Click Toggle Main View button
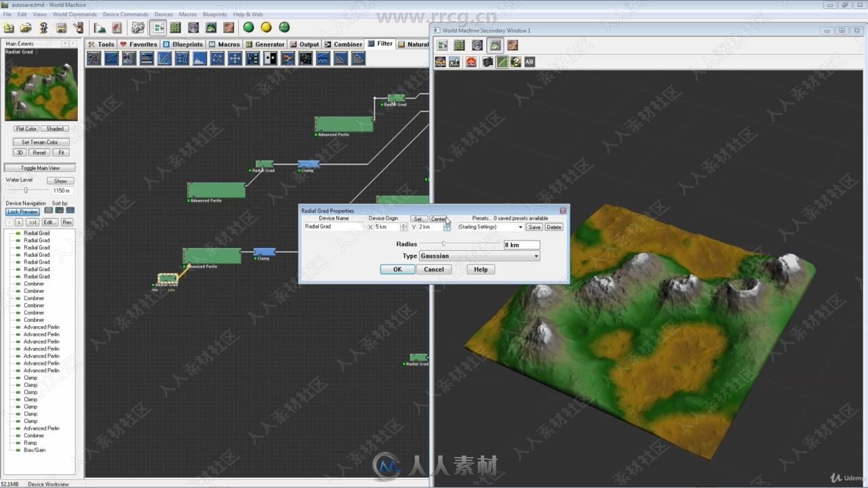Image resolution: width=868 pixels, height=488 pixels. point(40,168)
